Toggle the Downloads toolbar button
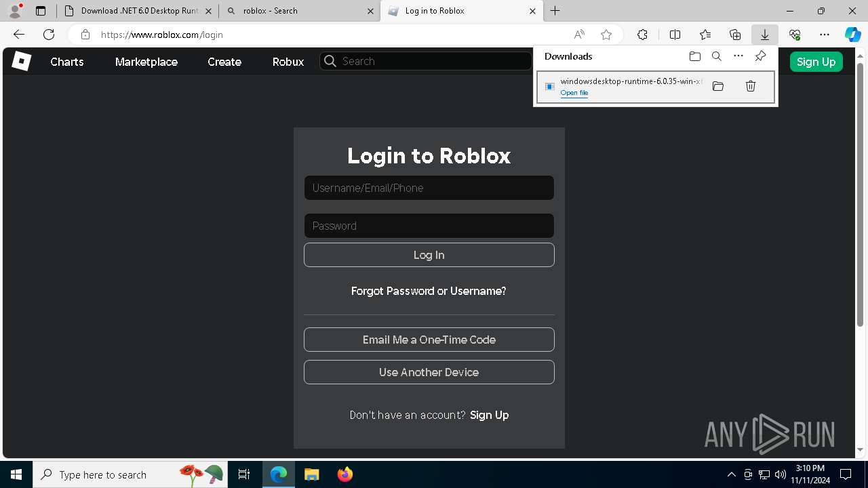Screen dimensions: 868x488 [765, 35]
